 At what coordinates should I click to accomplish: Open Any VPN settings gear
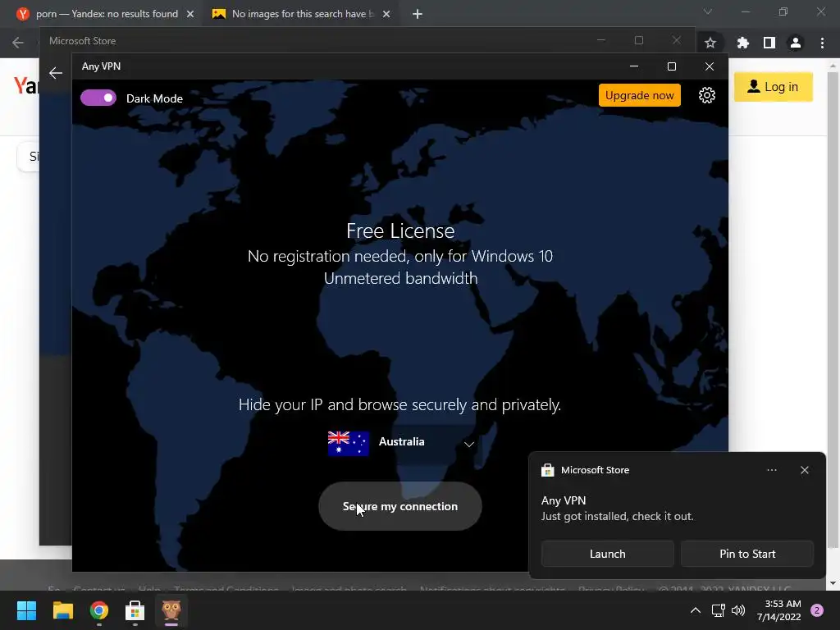coord(706,95)
